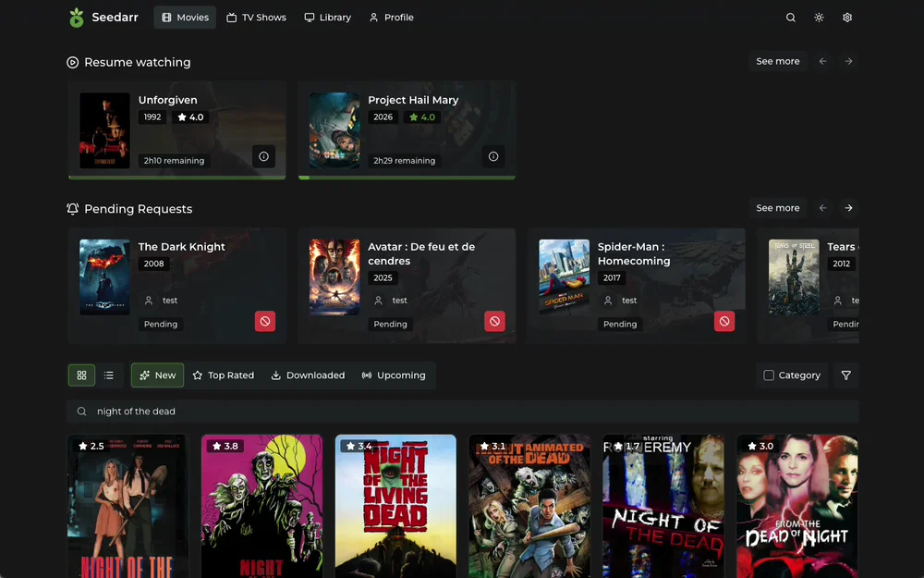Show info for Project Hail Mary

[x=493, y=156]
